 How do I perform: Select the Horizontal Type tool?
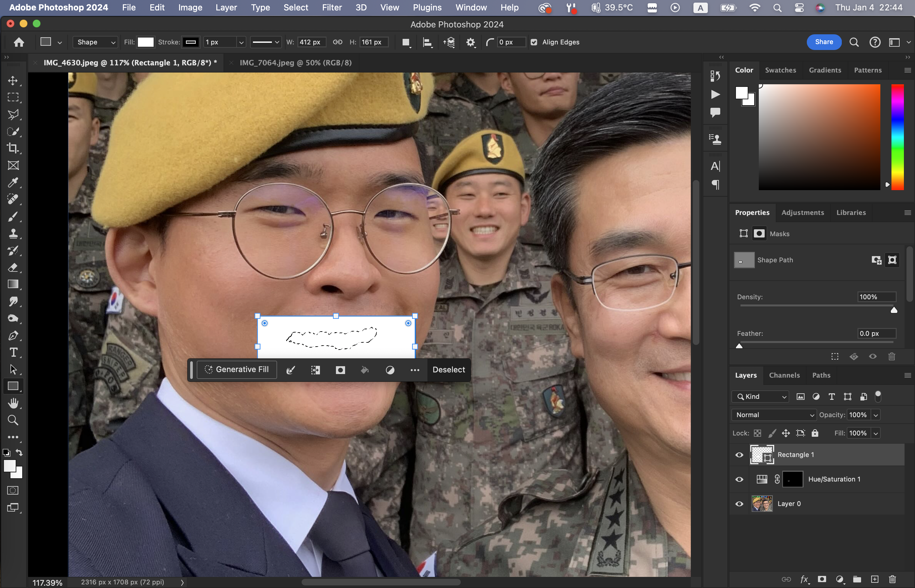(x=13, y=352)
